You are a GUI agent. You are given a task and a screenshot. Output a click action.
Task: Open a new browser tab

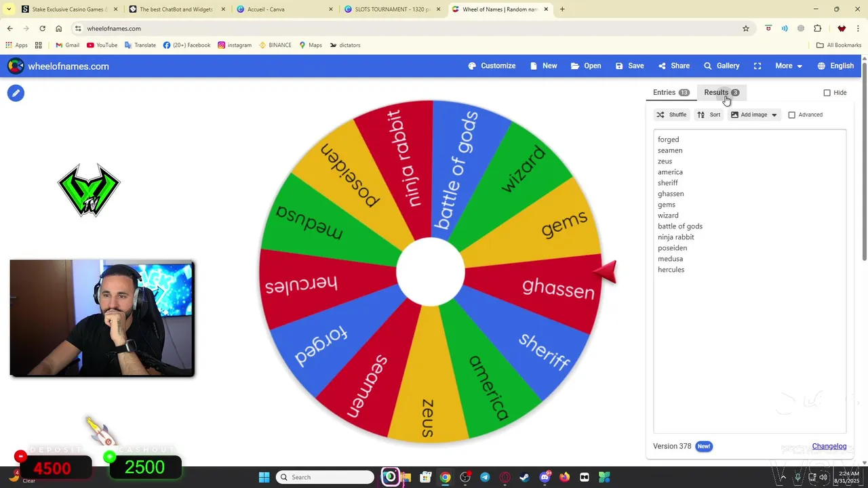point(562,9)
